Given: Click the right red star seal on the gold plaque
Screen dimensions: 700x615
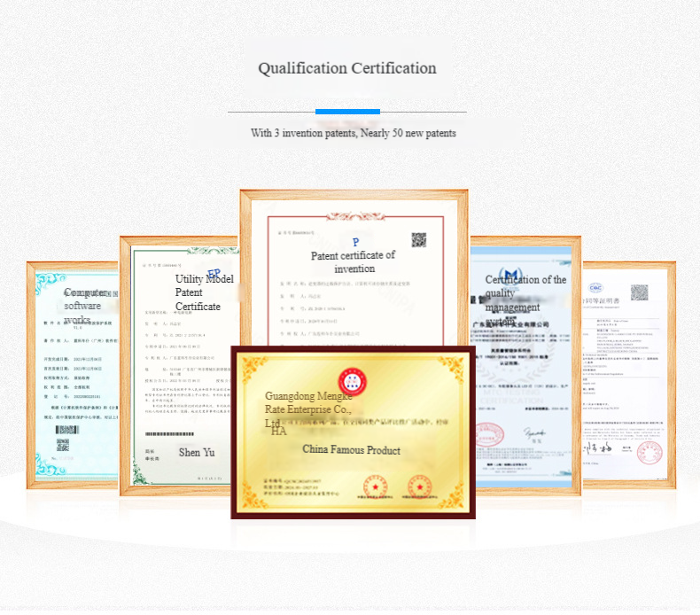Looking at the screenshot, I should pos(418,486).
